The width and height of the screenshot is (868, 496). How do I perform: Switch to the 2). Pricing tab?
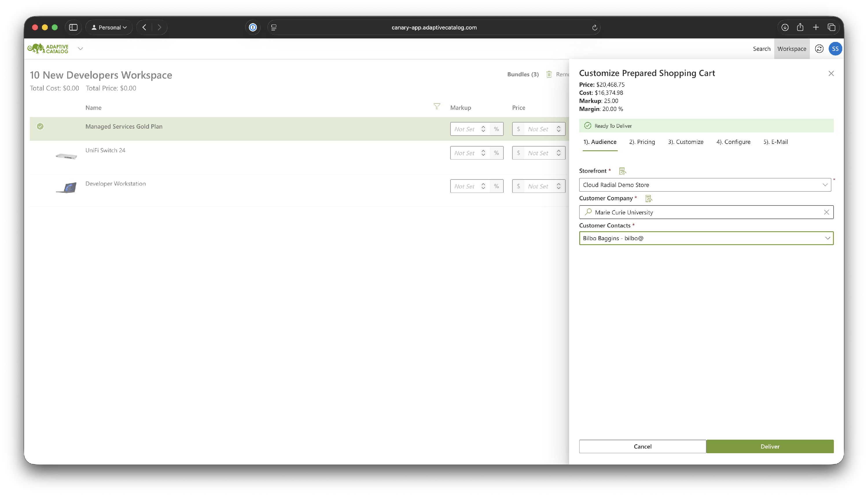642,142
